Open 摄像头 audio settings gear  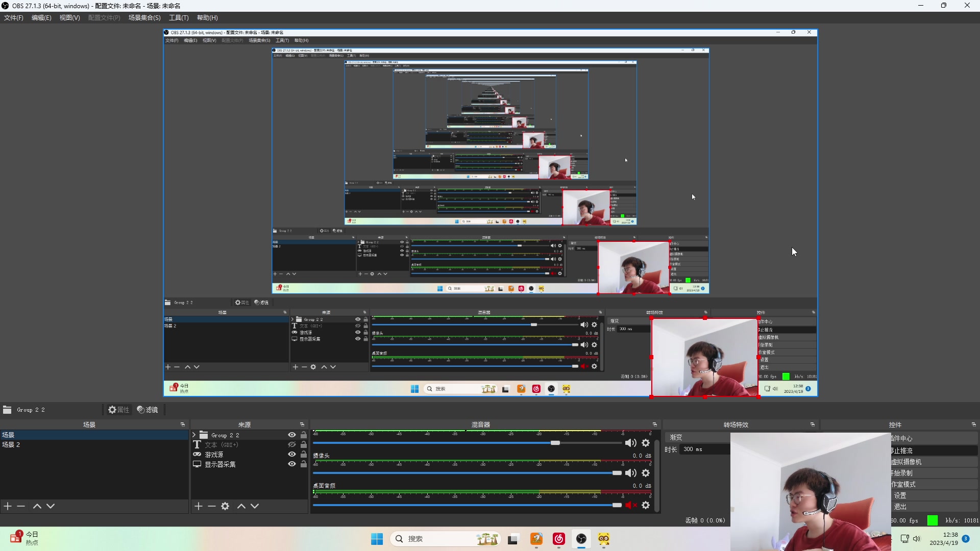point(646,473)
